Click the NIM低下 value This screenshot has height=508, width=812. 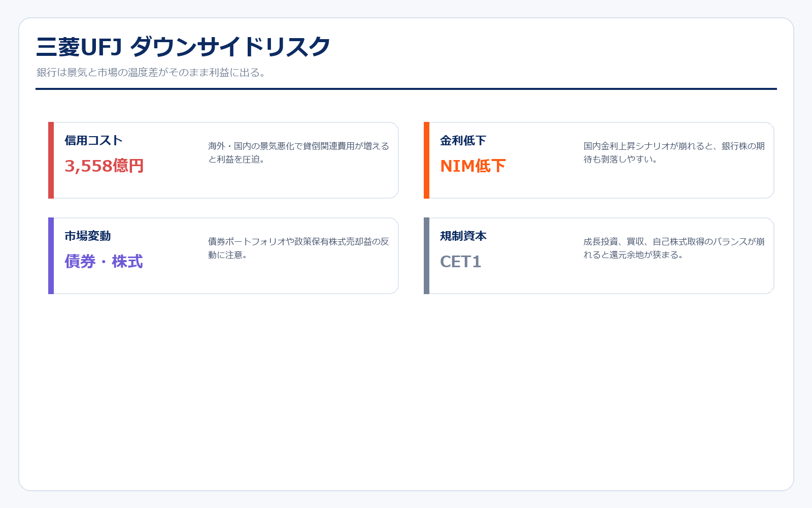tap(473, 166)
